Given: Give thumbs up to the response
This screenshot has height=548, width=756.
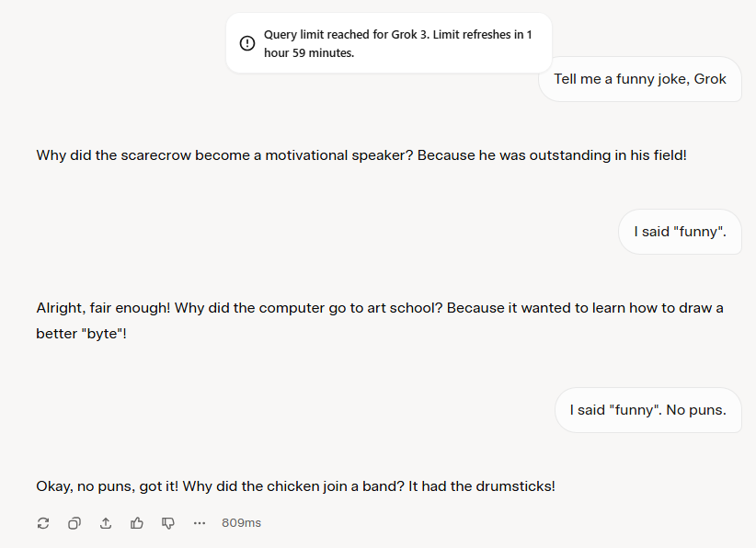Looking at the screenshot, I should (x=137, y=523).
